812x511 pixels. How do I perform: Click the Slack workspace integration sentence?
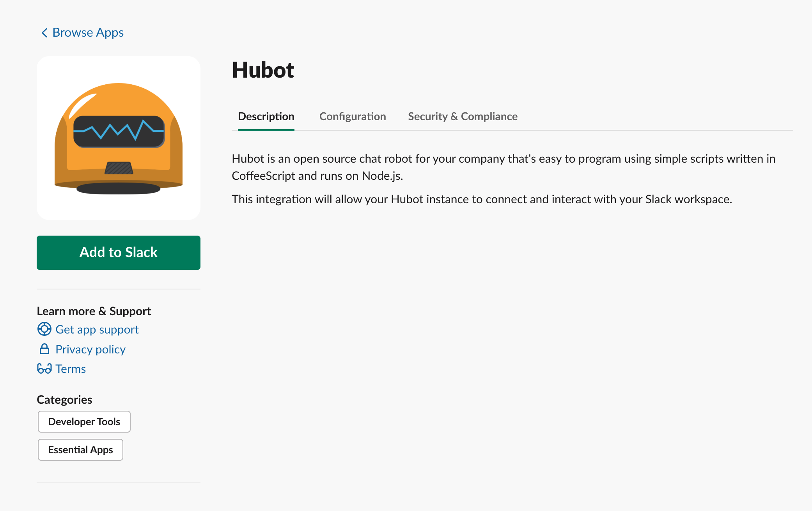[x=482, y=199]
